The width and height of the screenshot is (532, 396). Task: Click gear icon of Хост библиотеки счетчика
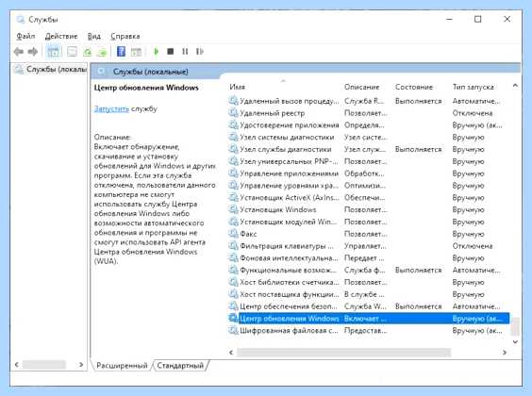pos(233,282)
